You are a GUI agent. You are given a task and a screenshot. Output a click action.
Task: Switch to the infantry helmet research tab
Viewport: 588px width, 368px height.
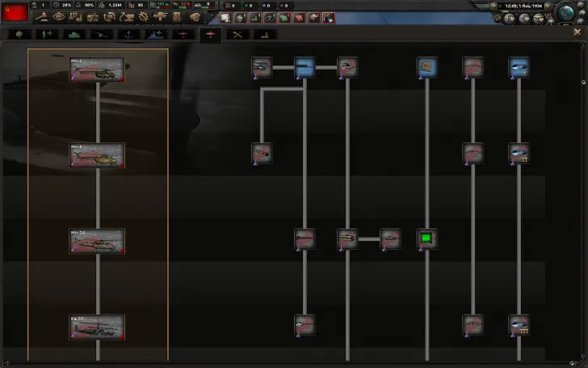[19, 35]
